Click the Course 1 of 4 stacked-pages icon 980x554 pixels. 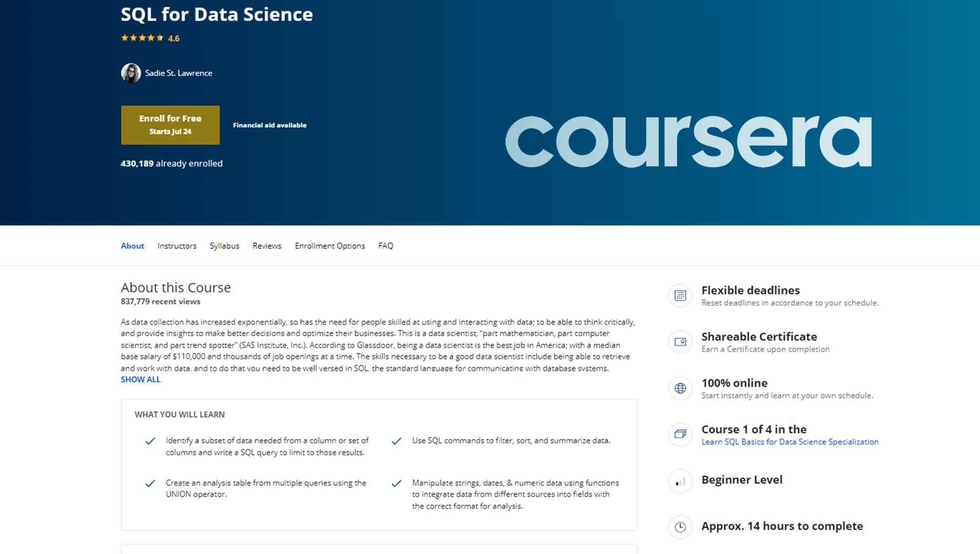680,434
